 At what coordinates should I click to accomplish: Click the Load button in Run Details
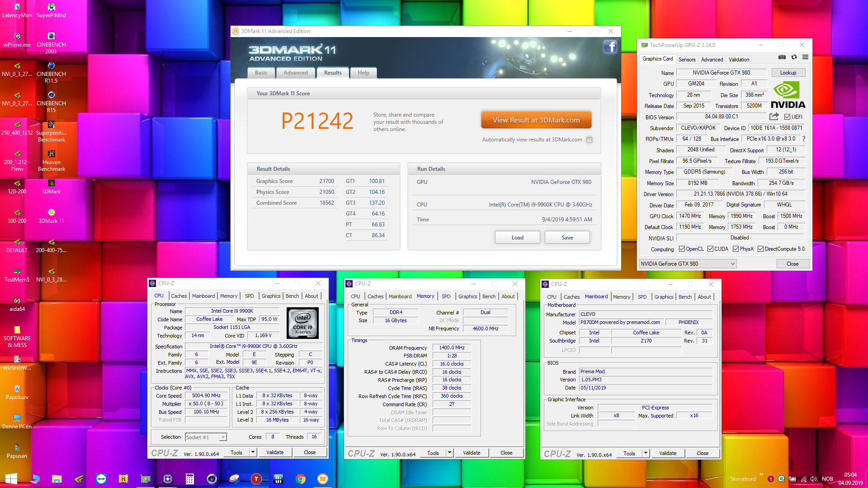(517, 238)
